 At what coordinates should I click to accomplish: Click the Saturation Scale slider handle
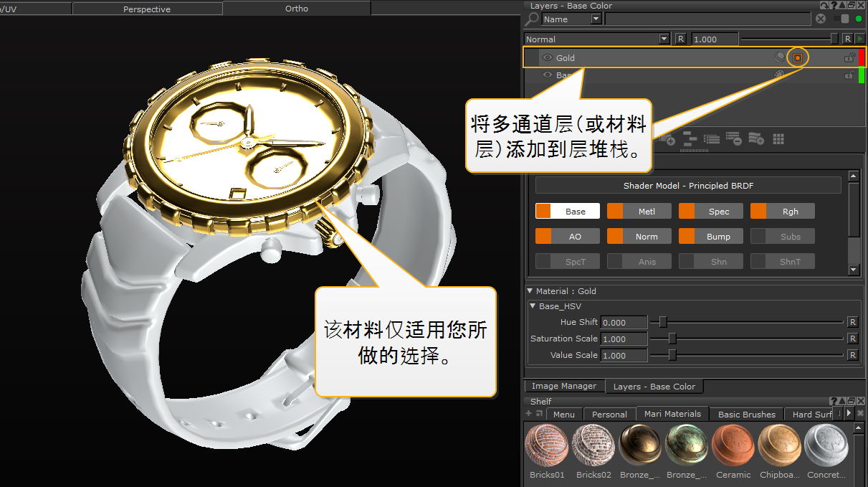pos(672,339)
